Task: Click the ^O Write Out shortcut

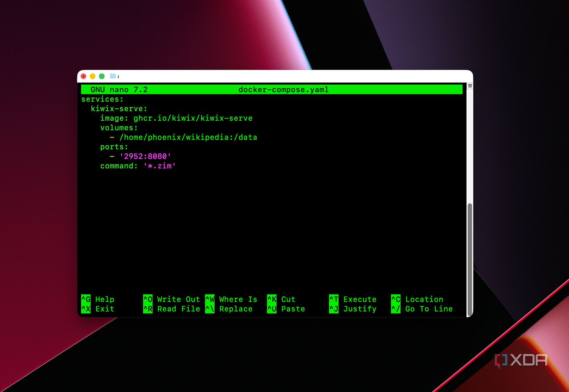Action: click(172, 299)
